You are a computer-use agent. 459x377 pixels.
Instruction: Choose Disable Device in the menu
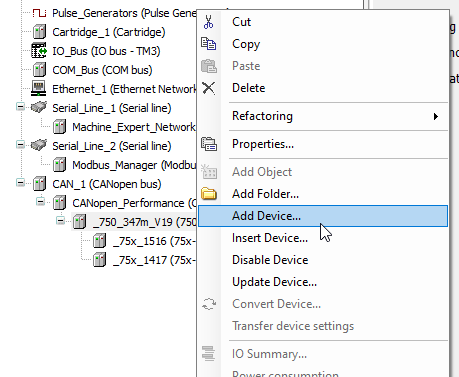(270, 260)
